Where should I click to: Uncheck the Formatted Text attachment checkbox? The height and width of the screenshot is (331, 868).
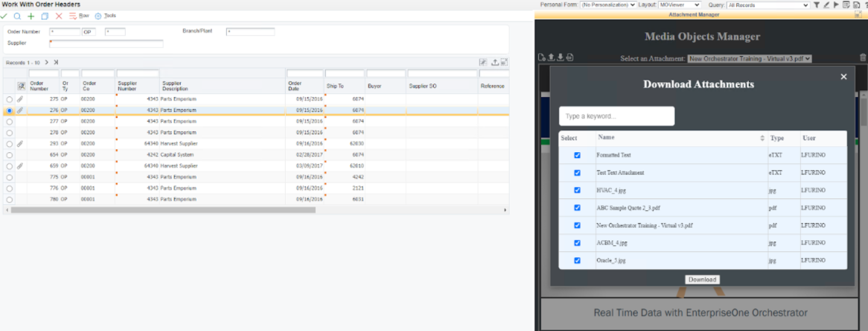(577, 155)
